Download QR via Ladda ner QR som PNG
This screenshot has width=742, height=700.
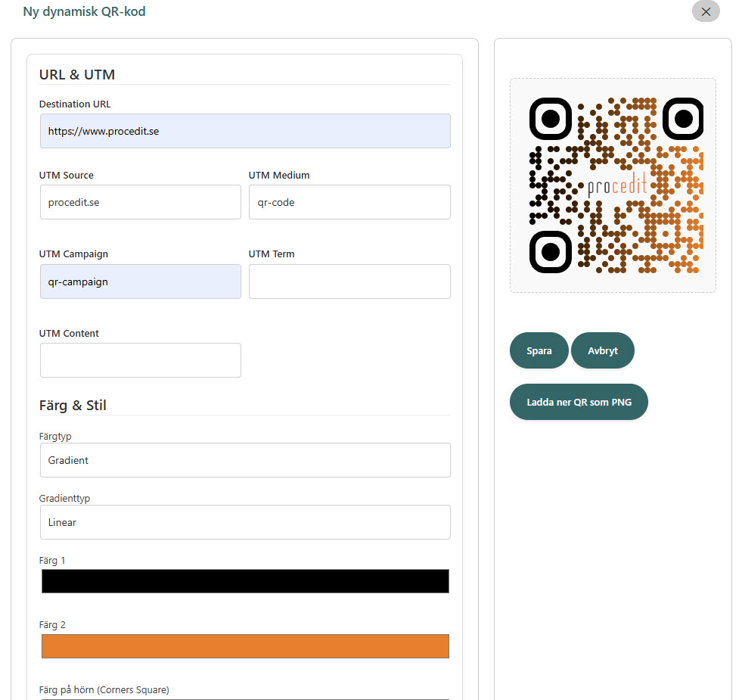coord(578,402)
